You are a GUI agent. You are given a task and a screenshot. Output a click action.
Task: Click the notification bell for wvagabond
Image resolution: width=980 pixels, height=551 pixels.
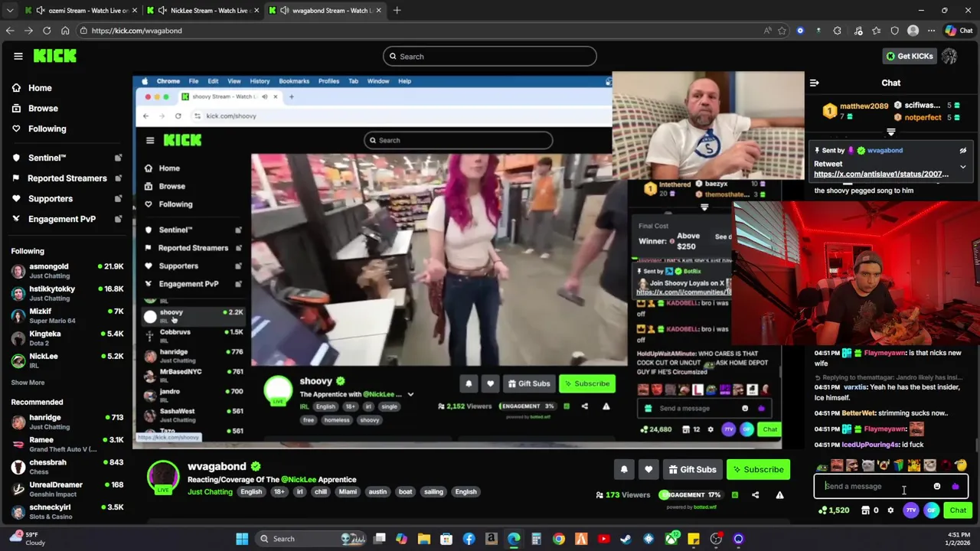point(624,469)
